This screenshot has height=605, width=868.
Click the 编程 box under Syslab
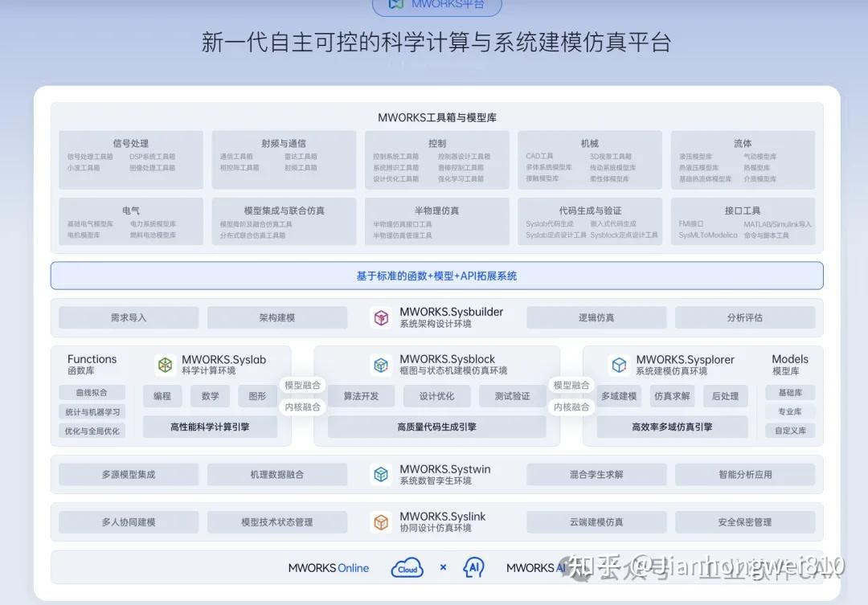[162, 396]
